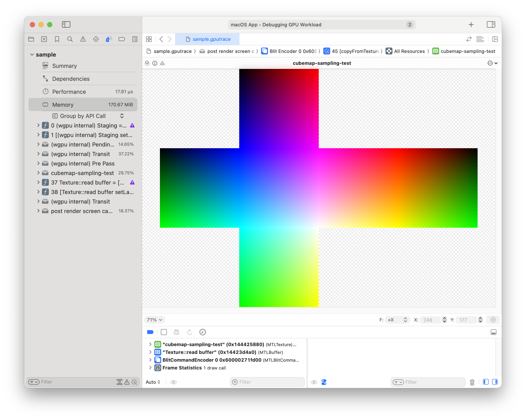Click the reload shaders icon
Image resolution: width=526 pixels, height=420 pixels.
coord(190,332)
